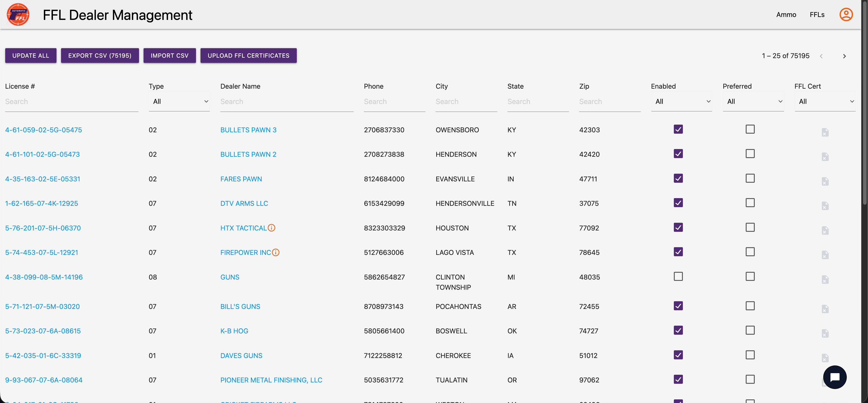This screenshot has width=868, height=403.
Task: Switch to the Ammo section
Action: (786, 14)
